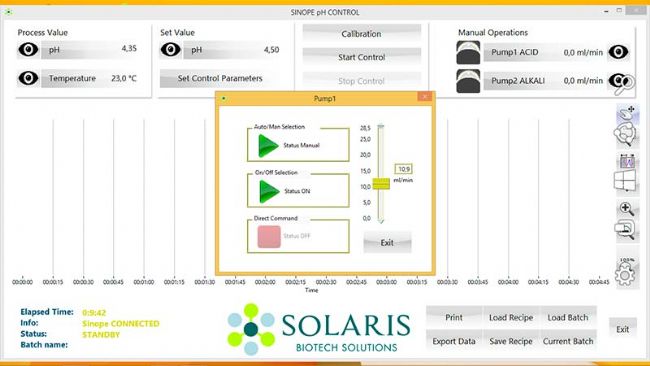Screen dimensions: 650x366
Task: Toggle the Set Value pH eye icon
Action: [x=170, y=50]
